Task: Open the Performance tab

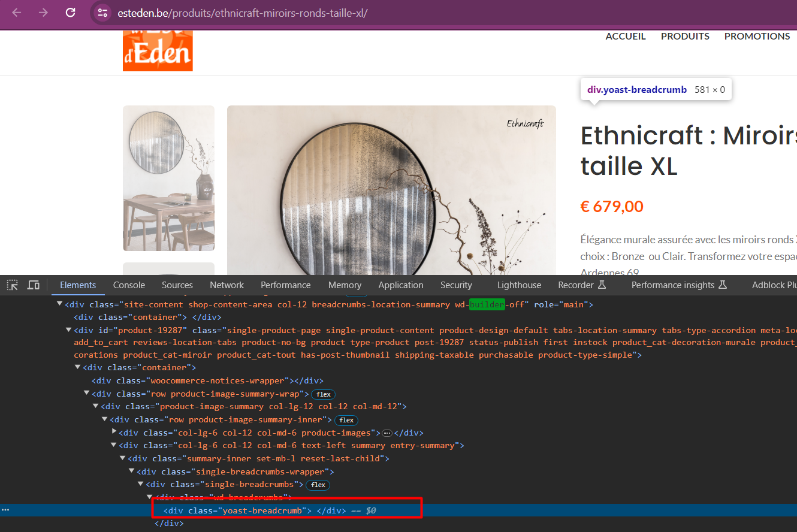Action: click(286, 285)
